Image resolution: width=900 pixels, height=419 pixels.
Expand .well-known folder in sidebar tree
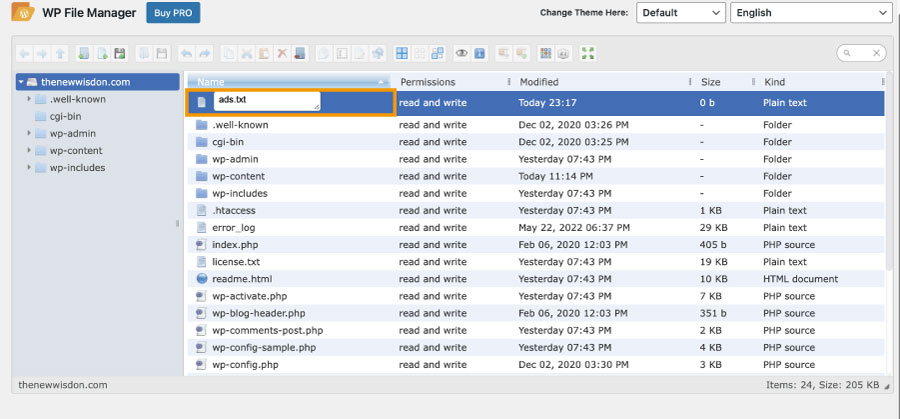[x=29, y=99]
